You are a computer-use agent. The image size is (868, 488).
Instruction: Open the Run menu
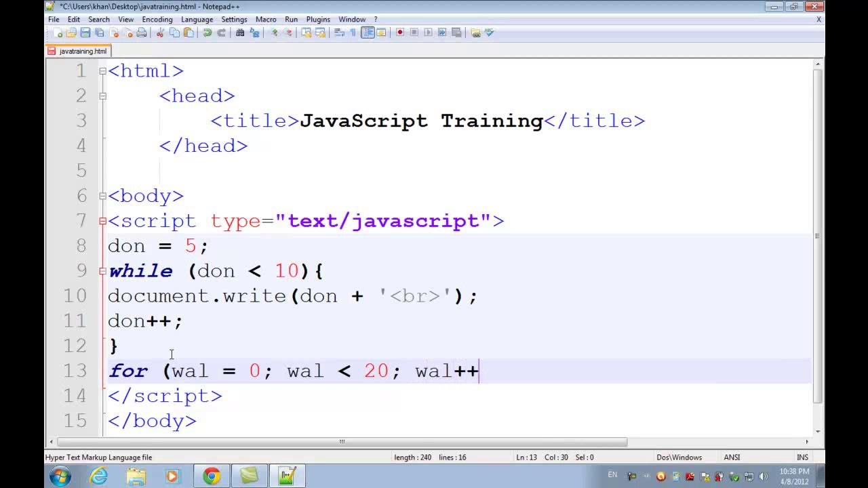click(x=291, y=20)
